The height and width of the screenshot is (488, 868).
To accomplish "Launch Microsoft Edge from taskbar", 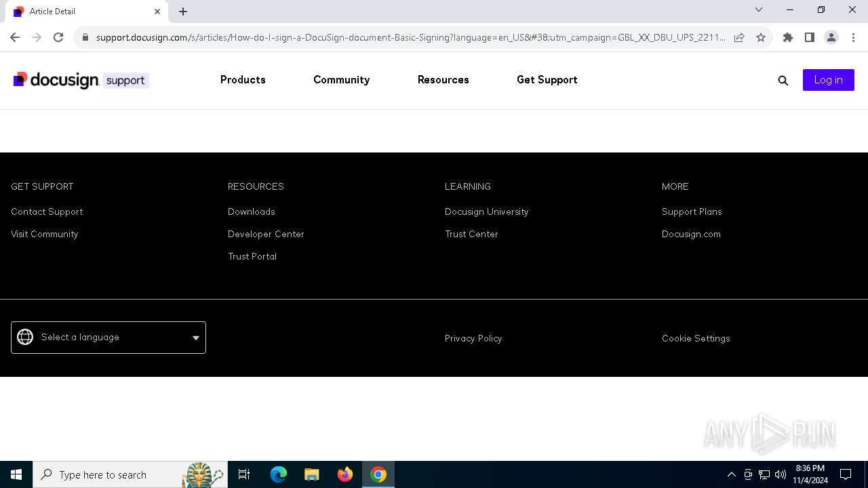I will pos(279,474).
